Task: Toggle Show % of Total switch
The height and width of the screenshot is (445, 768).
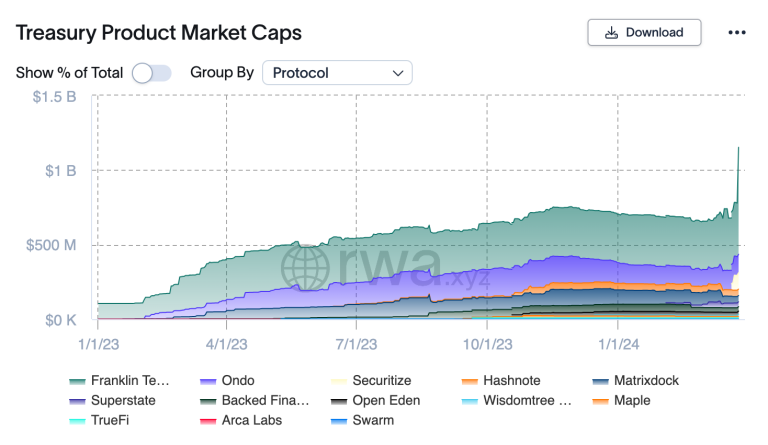Action: click(152, 73)
